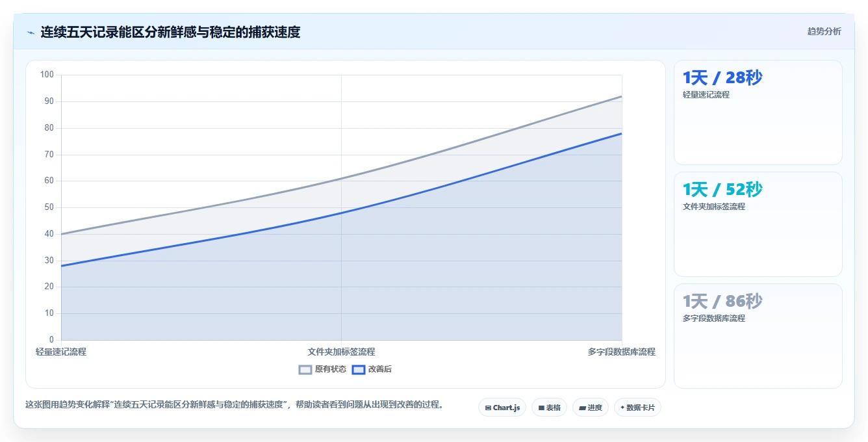The image size is (868, 442).
Task: Click the 文件夹加标签流程 x-axis label
Action: 341,352
